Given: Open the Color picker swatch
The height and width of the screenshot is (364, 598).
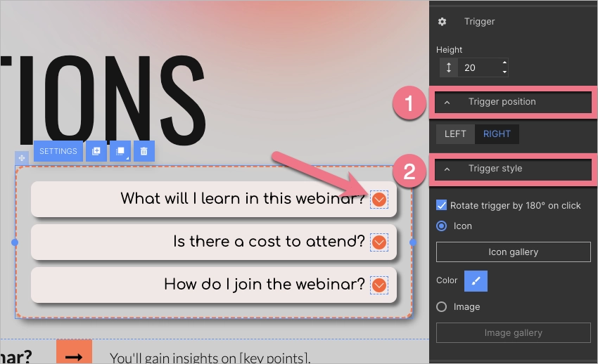Looking at the screenshot, I should pyautogui.click(x=476, y=281).
